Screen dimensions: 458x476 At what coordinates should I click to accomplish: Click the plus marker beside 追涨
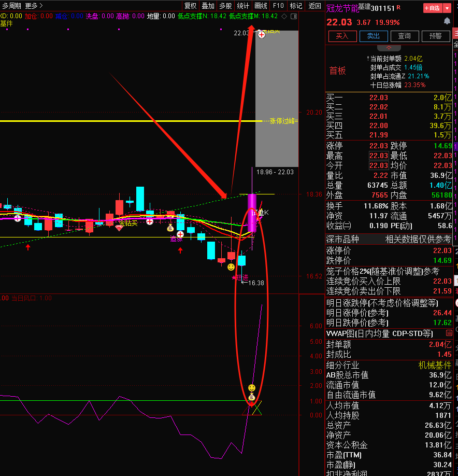(180, 234)
